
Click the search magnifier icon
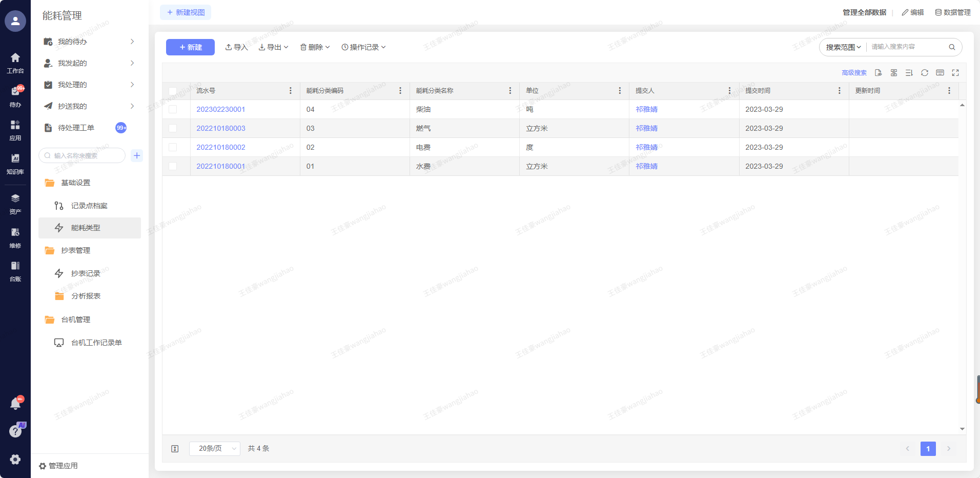[952, 47]
